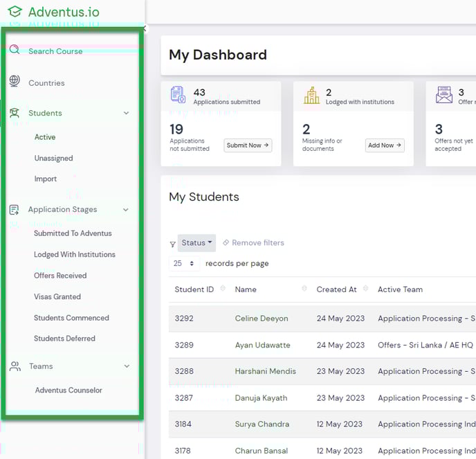Click the Submit Now button
Viewport: 476px width, 459px height.
[x=248, y=145]
